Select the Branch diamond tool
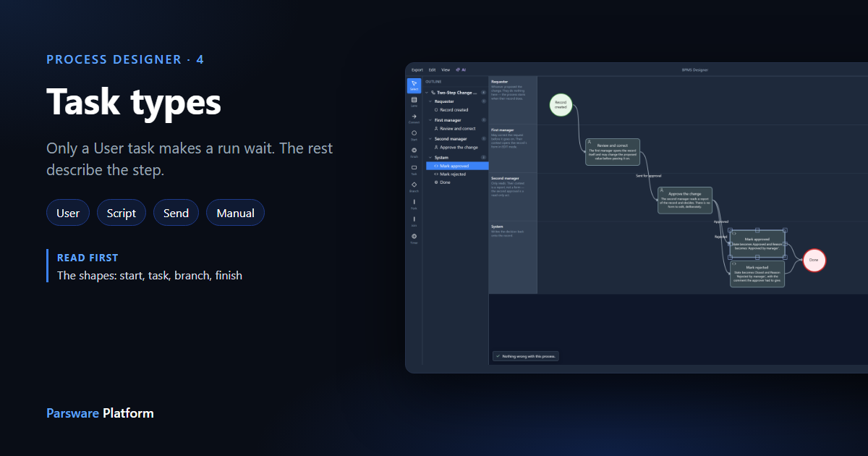The height and width of the screenshot is (456, 868). point(414,187)
